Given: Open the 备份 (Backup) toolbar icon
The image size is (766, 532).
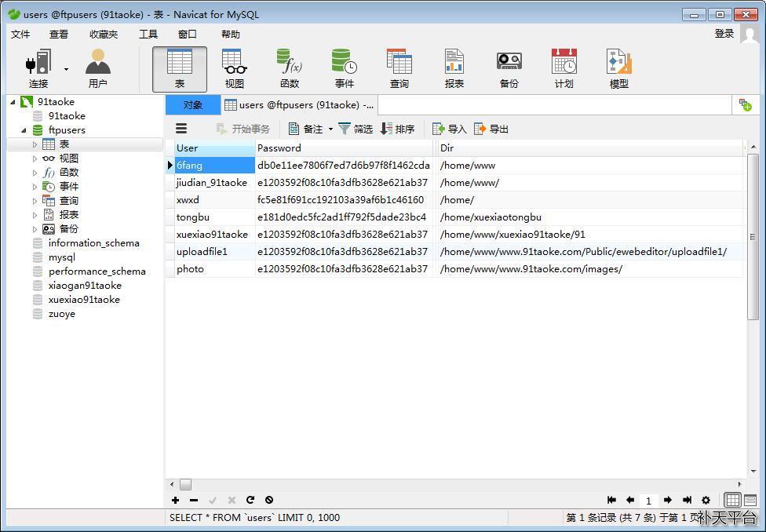Looking at the screenshot, I should point(509,68).
